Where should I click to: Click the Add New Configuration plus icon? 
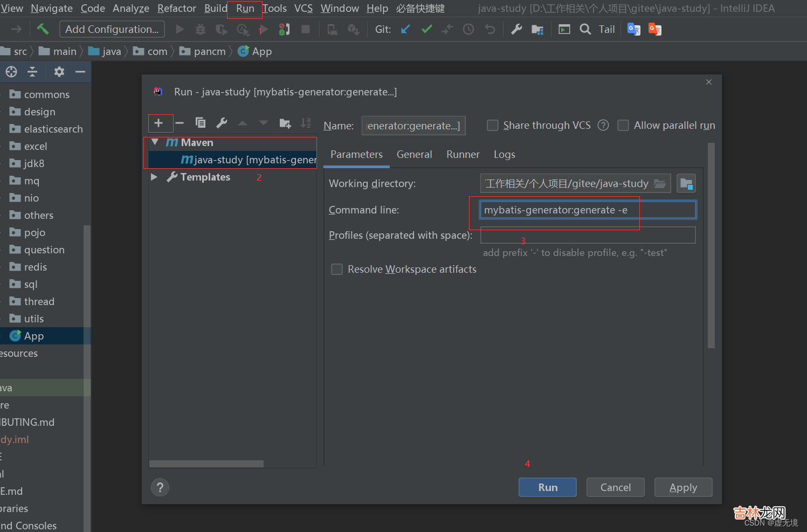pyautogui.click(x=158, y=123)
